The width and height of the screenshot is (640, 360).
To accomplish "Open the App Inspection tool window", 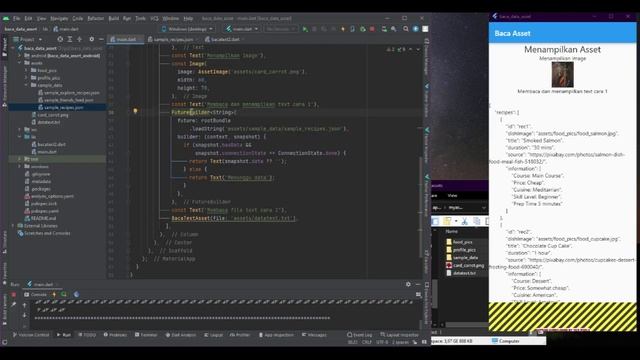I will [x=276, y=335].
